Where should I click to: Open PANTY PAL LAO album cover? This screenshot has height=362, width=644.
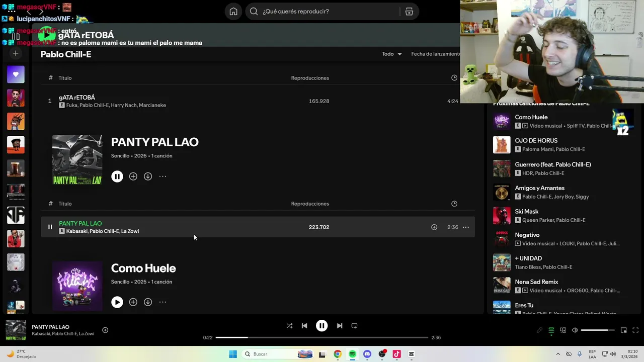point(77,160)
